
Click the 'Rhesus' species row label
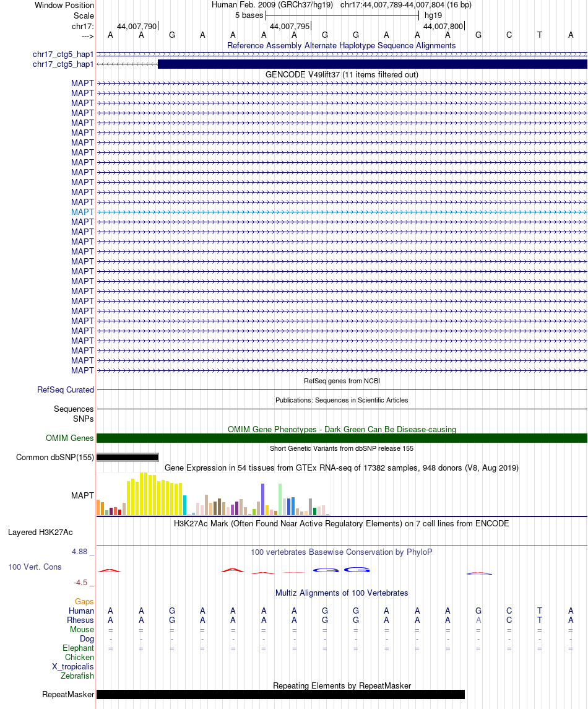click(x=80, y=620)
